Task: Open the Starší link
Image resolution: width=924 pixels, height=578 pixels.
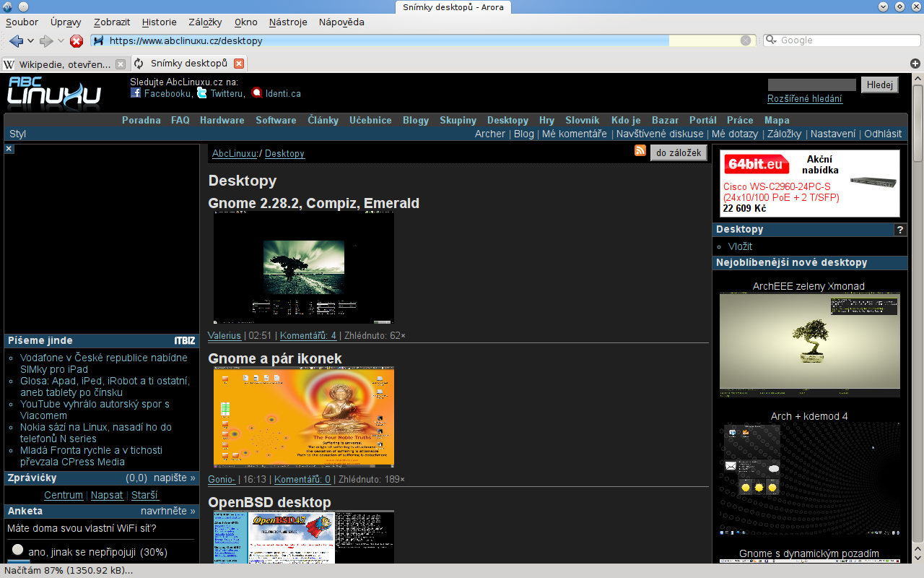Action: (144, 495)
